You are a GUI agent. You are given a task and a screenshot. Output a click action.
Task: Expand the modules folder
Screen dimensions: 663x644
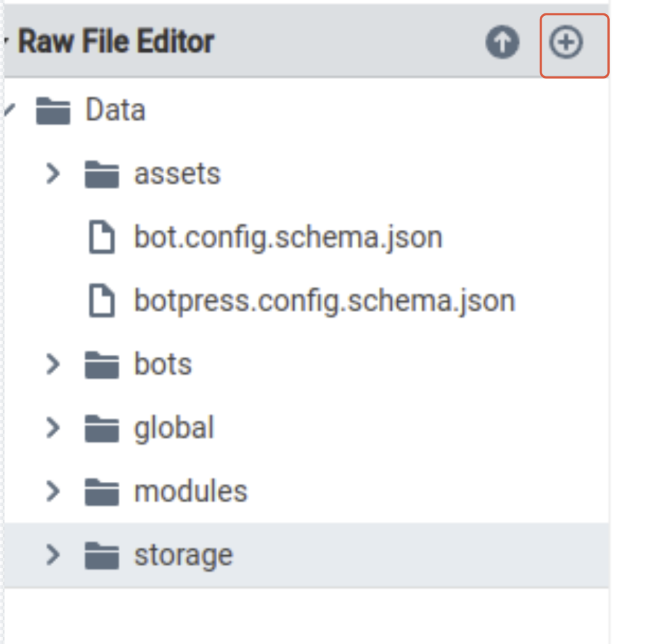pyautogui.click(x=53, y=490)
